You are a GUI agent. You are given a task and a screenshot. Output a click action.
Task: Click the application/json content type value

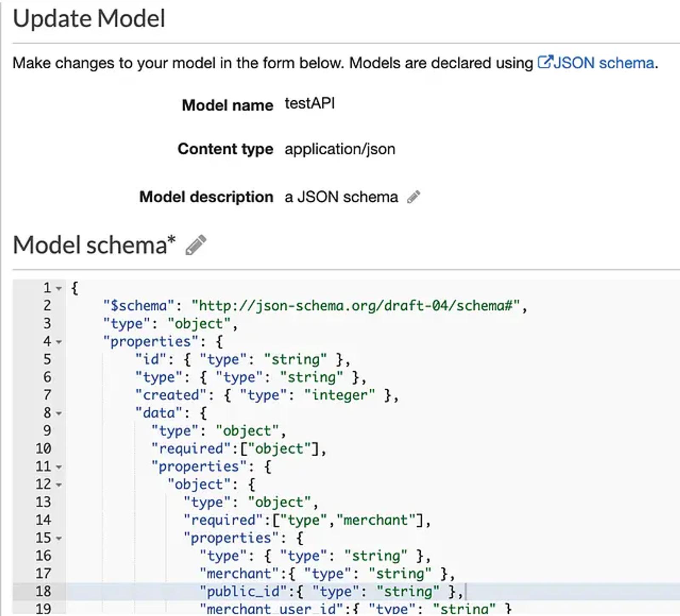click(340, 149)
